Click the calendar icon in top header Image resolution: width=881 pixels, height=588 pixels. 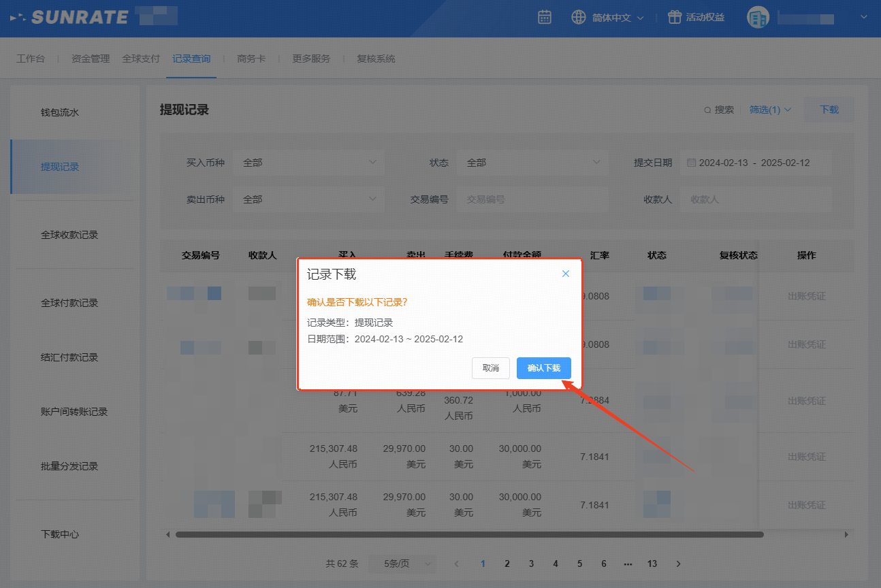pyautogui.click(x=544, y=18)
